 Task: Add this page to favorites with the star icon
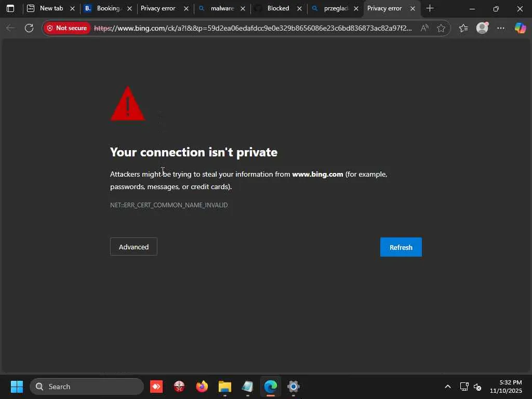pyautogui.click(x=441, y=28)
